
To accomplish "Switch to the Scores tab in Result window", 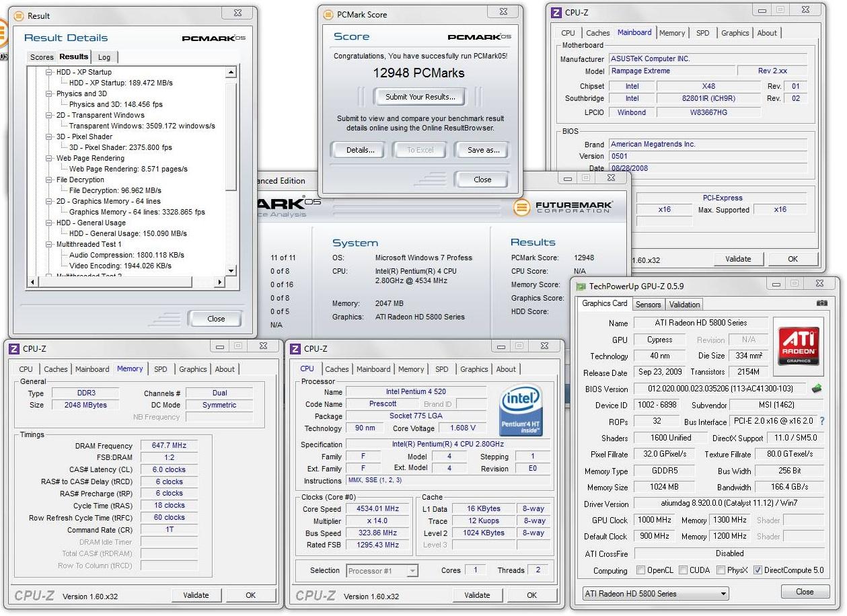I will click(x=42, y=57).
